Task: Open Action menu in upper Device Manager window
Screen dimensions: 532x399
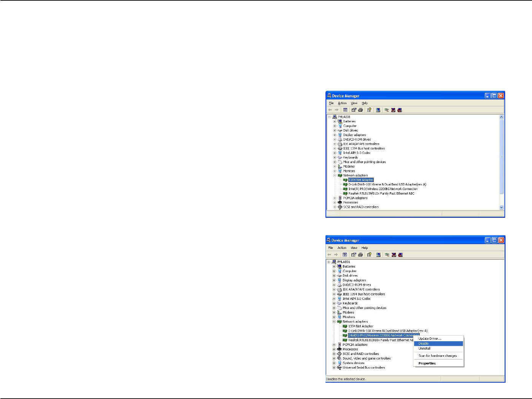Action: (x=342, y=103)
